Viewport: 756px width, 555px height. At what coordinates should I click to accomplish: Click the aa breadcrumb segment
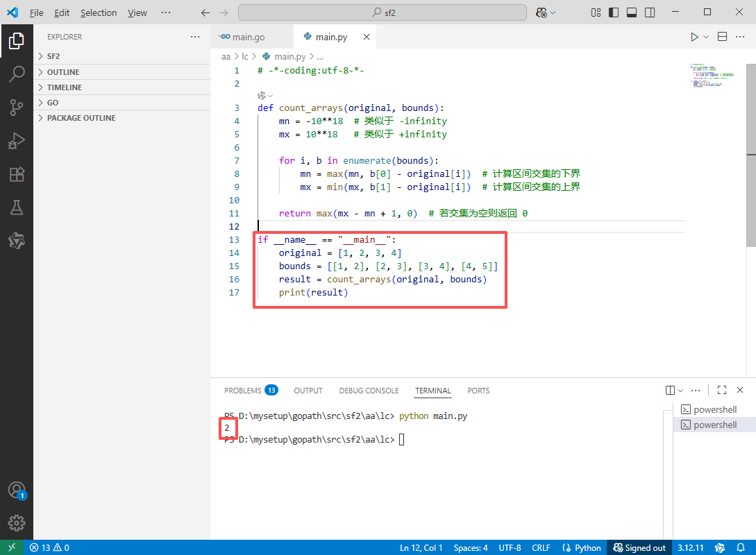pyautogui.click(x=226, y=56)
